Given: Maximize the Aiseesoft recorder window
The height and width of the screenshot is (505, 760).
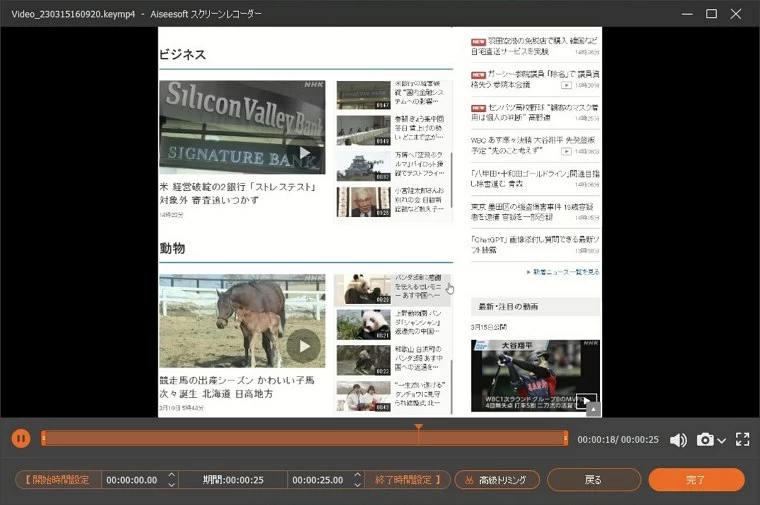Looking at the screenshot, I should (x=711, y=14).
